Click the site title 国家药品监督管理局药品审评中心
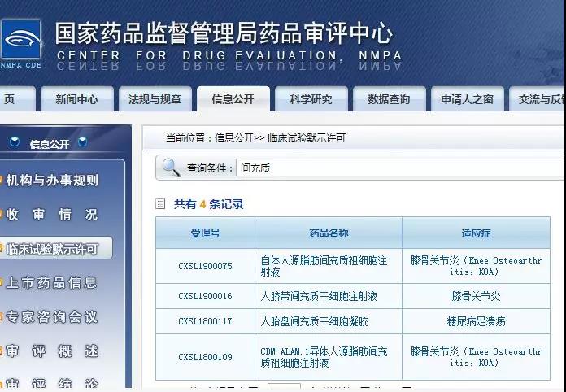This screenshot has width=566, height=392. pos(224,33)
